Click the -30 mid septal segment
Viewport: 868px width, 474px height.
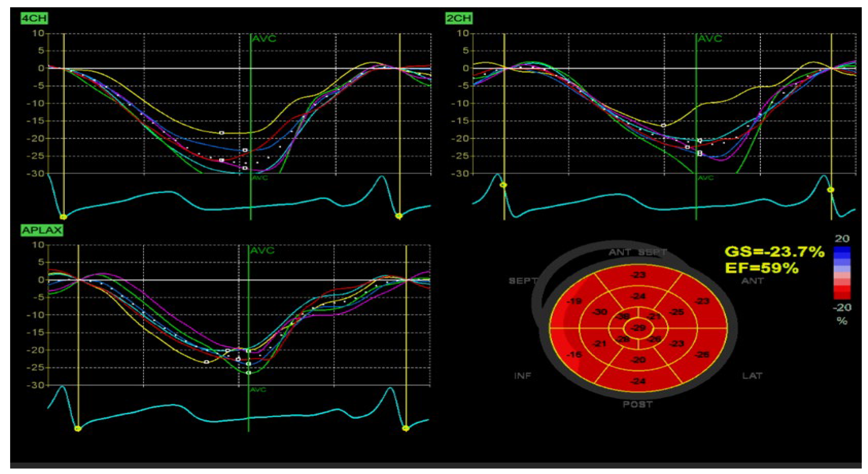tap(600, 312)
